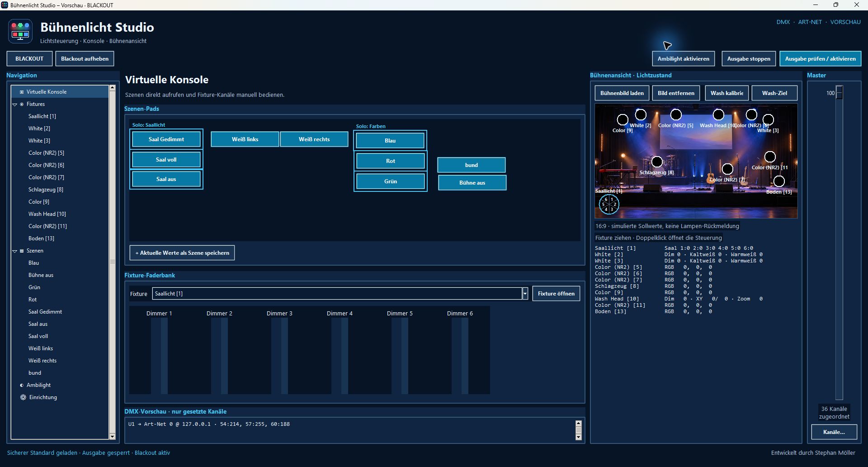
Task: Click the navigation scrollbar up arrow
Action: tap(112, 88)
